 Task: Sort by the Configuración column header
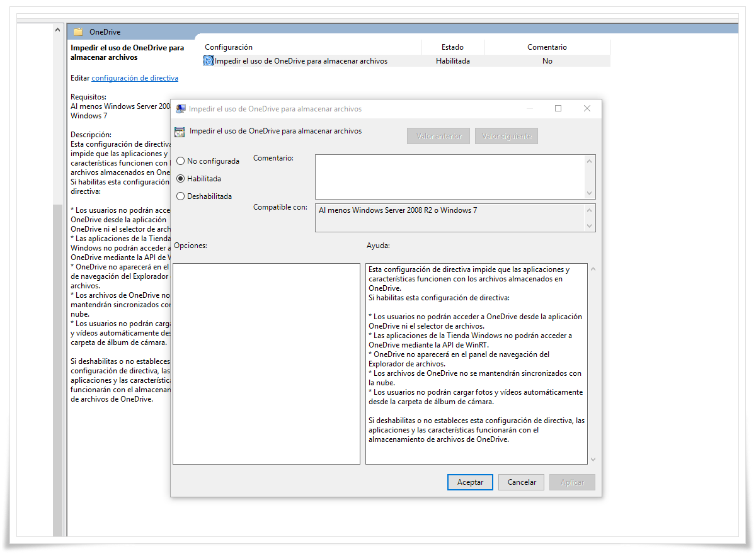[229, 47]
